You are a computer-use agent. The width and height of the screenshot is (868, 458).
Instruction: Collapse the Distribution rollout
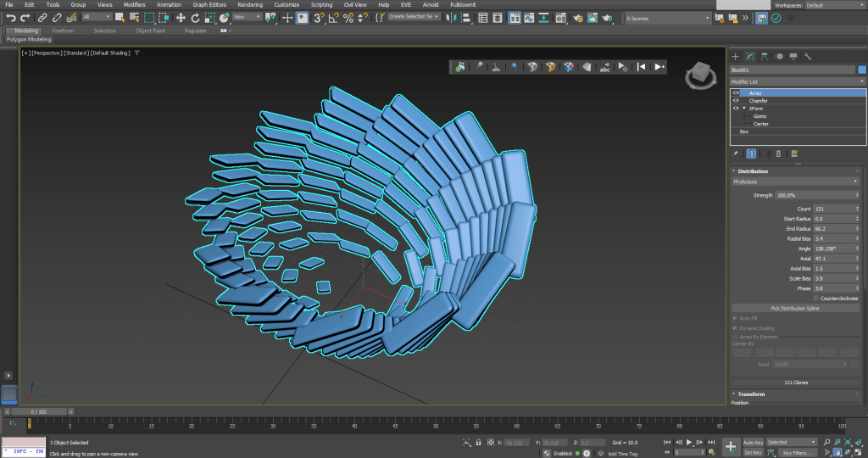753,171
